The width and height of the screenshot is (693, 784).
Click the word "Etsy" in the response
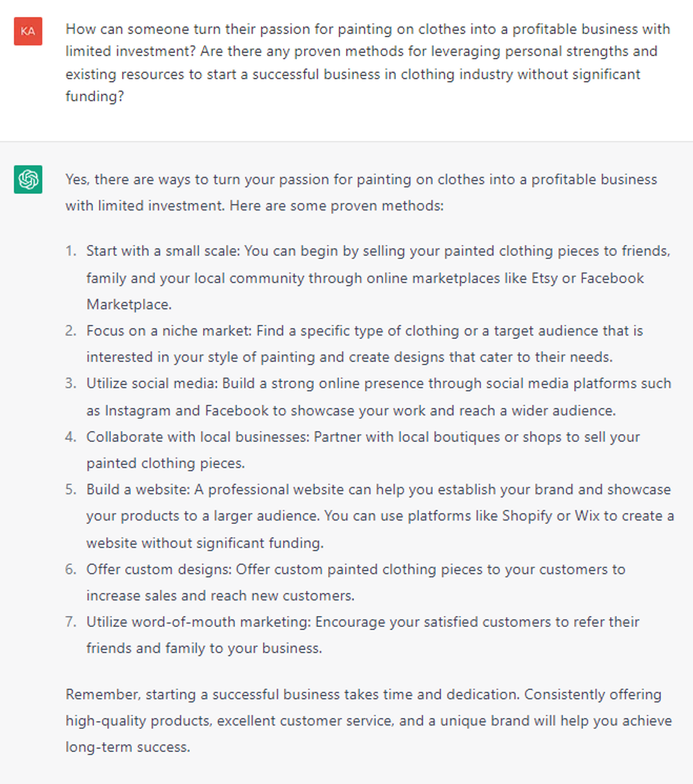[x=544, y=278]
